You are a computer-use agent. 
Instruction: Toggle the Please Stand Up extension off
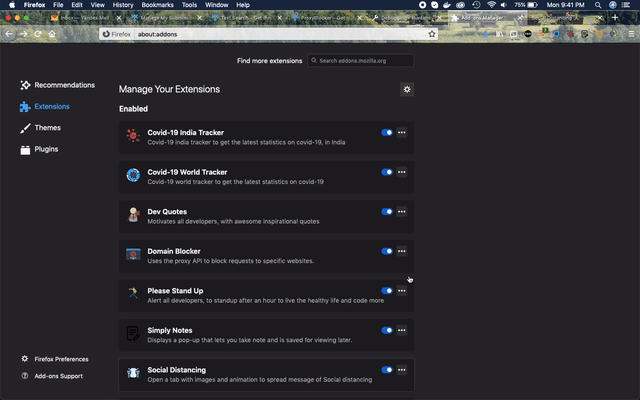387,291
